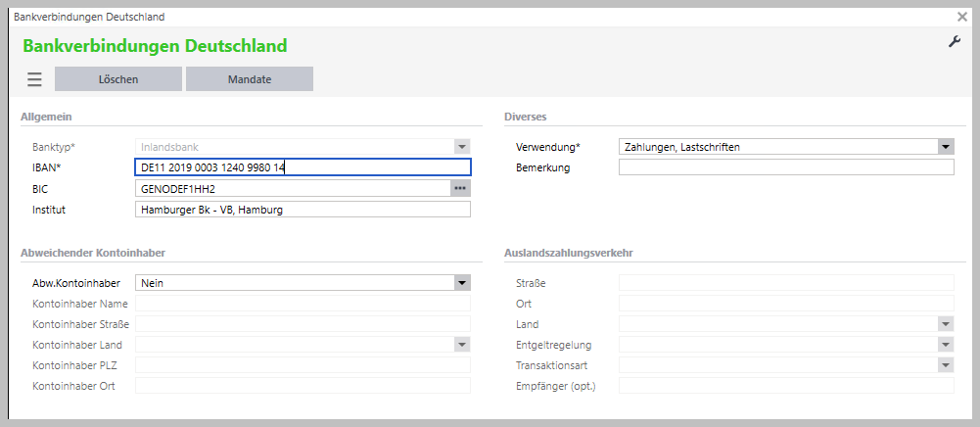Open the Transaktionsart dropdown

point(946,365)
